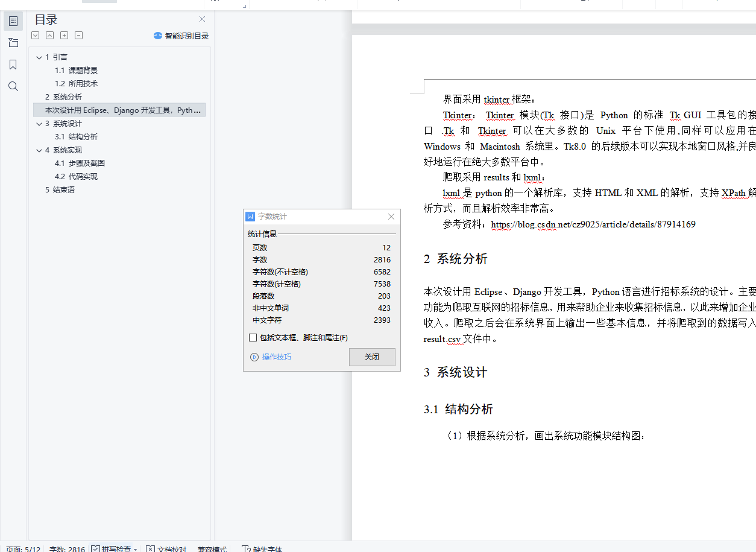Image resolution: width=756 pixels, height=552 pixels.
Task: Open the 拼写检查 dropdown arrow
Action: 136,550
